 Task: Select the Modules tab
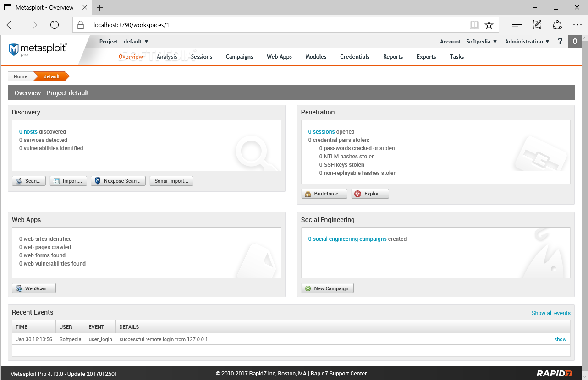pos(316,57)
